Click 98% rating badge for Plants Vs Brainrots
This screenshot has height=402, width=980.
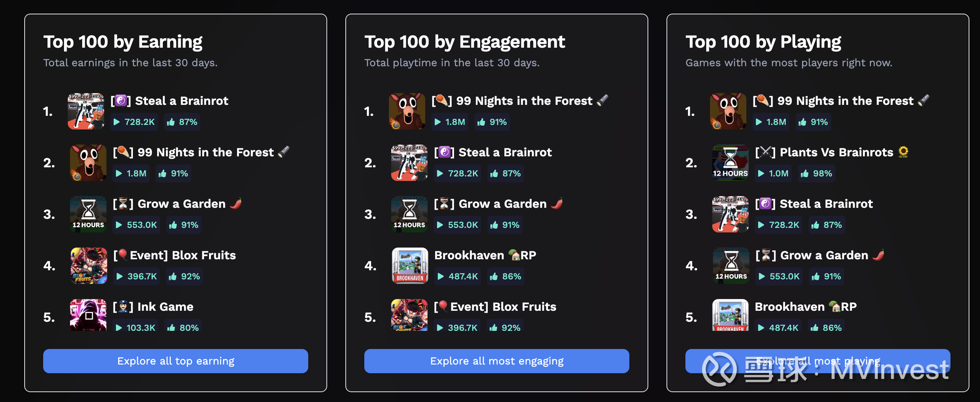817,173
